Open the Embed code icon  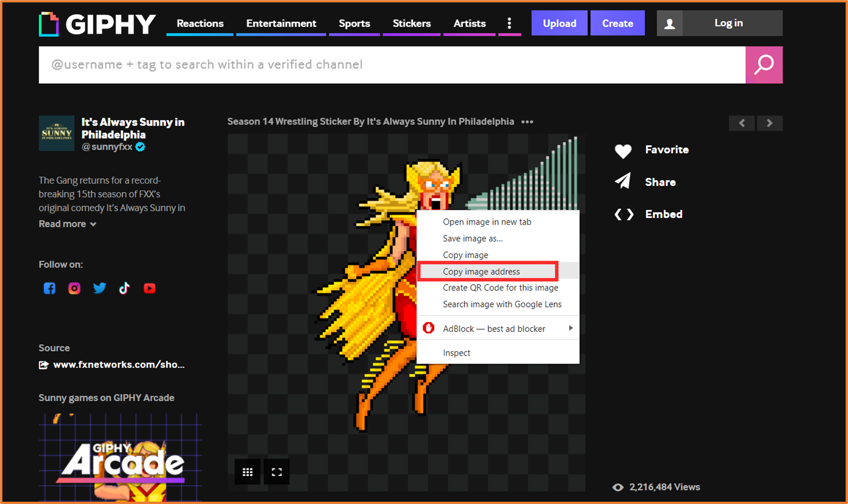tap(623, 214)
